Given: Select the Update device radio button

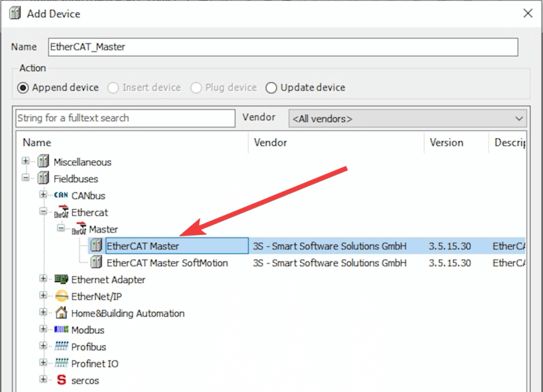Looking at the screenshot, I should 271,88.
